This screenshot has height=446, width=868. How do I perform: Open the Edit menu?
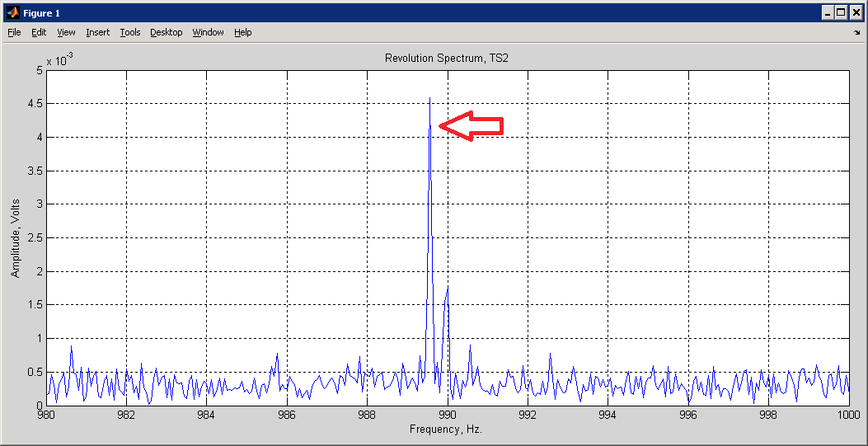click(39, 33)
